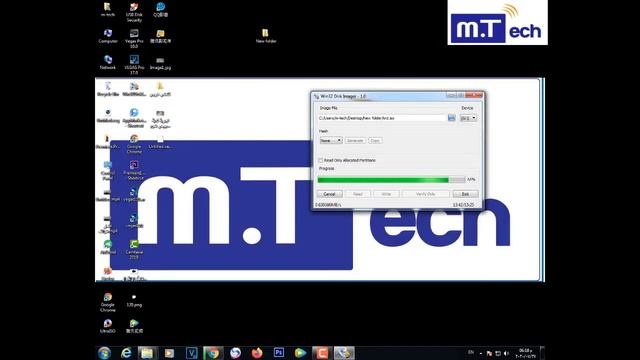Image resolution: width=640 pixels, height=360 pixels.
Task: Switch to Chrome in taskbar
Action: point(212,353)
